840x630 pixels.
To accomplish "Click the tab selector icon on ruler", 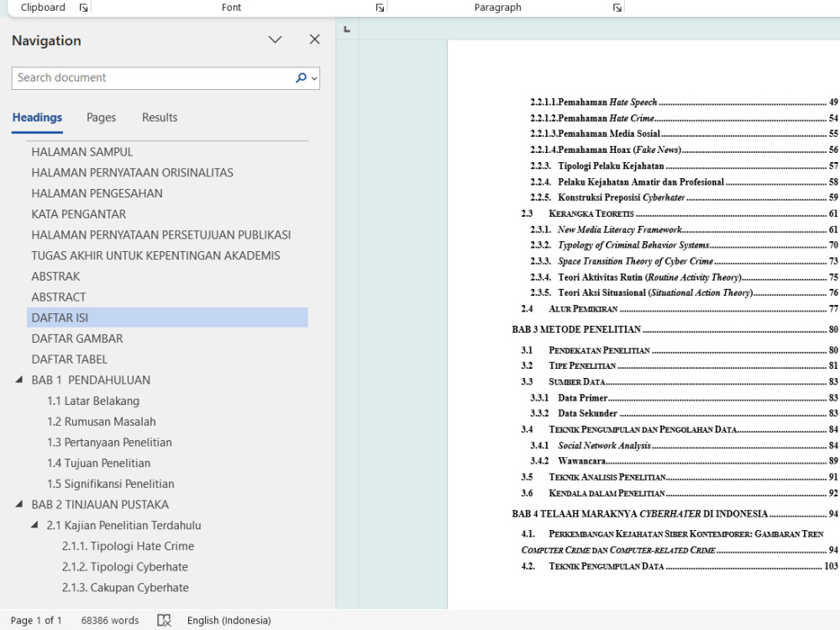I will (347, 29).
